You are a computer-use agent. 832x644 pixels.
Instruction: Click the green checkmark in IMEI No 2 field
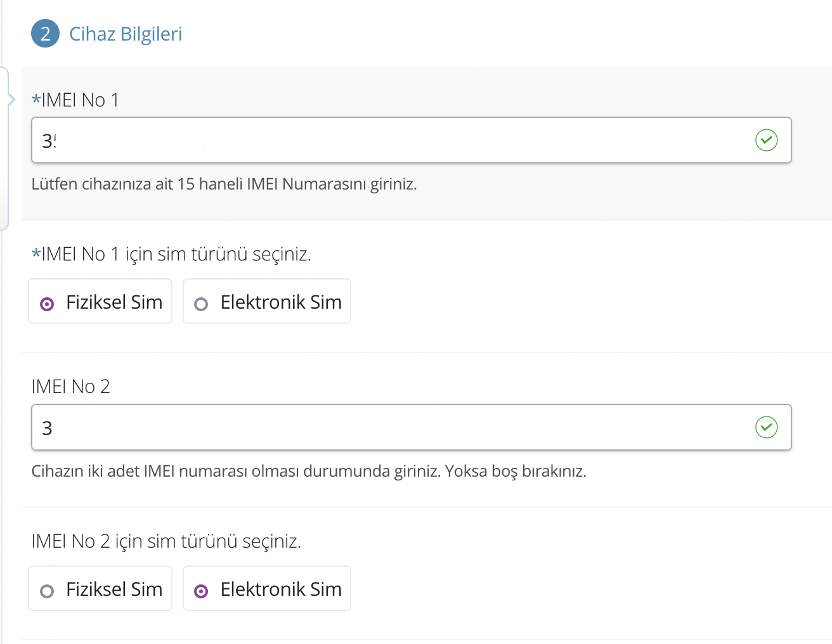[x=766, y=427]
